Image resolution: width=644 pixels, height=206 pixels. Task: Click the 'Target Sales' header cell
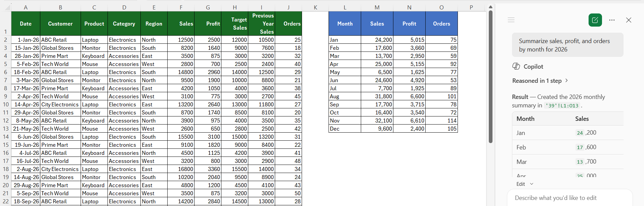pos(234,24)
